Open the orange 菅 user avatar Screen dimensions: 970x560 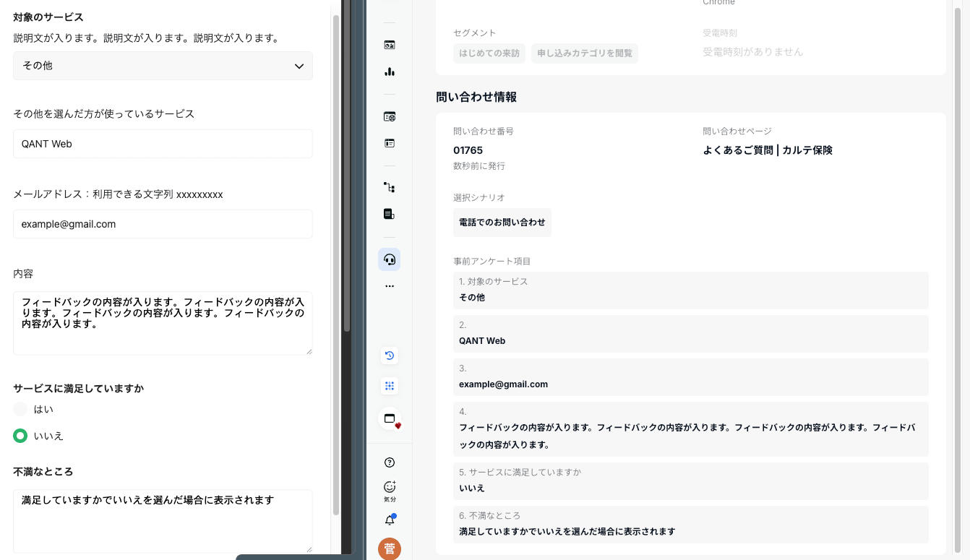click(x=389, y=548)
